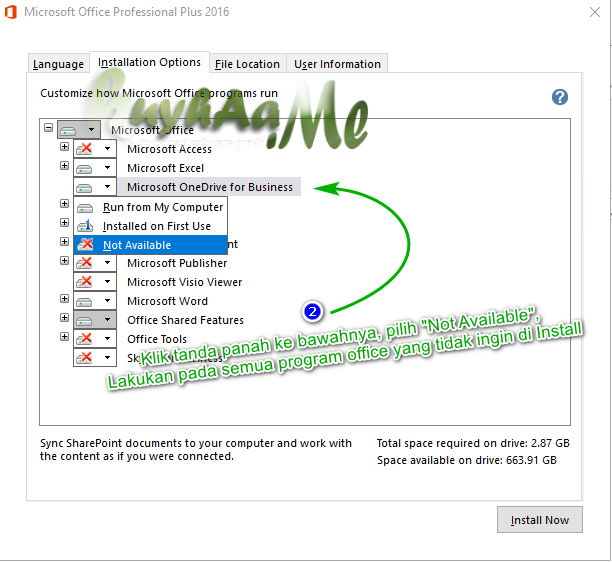Click the 'Space available on drive' text
The width and height of the screenshot is (612, 562).
tap(466, 460)
